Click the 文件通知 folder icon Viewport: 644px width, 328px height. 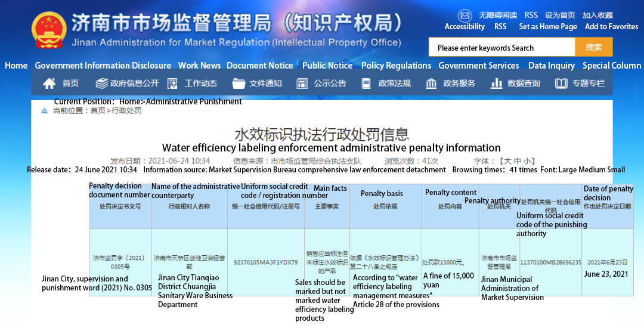click(x=238, y=83)
